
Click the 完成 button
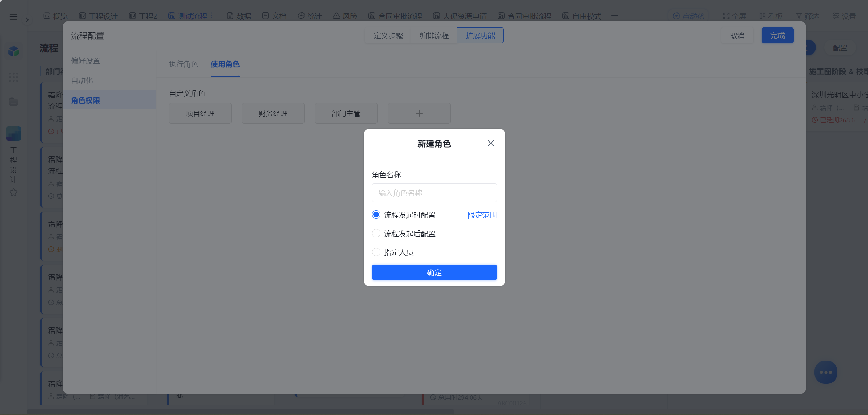pos(777,36)
